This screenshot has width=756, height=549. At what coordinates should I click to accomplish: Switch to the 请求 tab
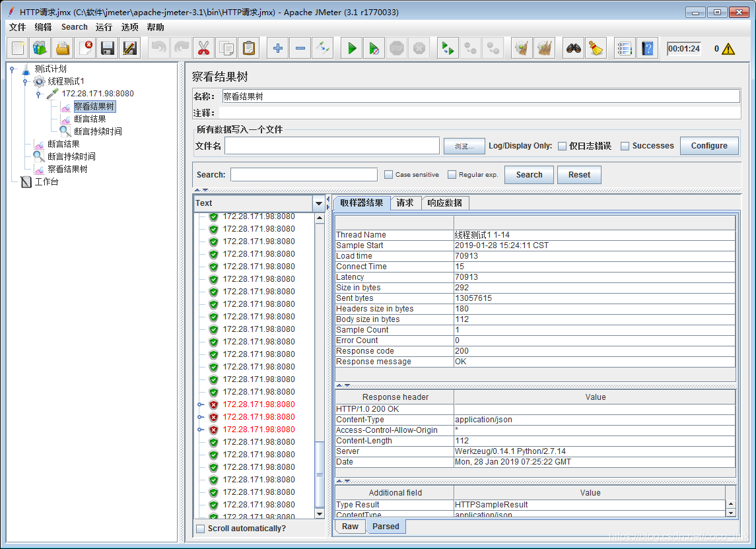(x=405, y=203)
